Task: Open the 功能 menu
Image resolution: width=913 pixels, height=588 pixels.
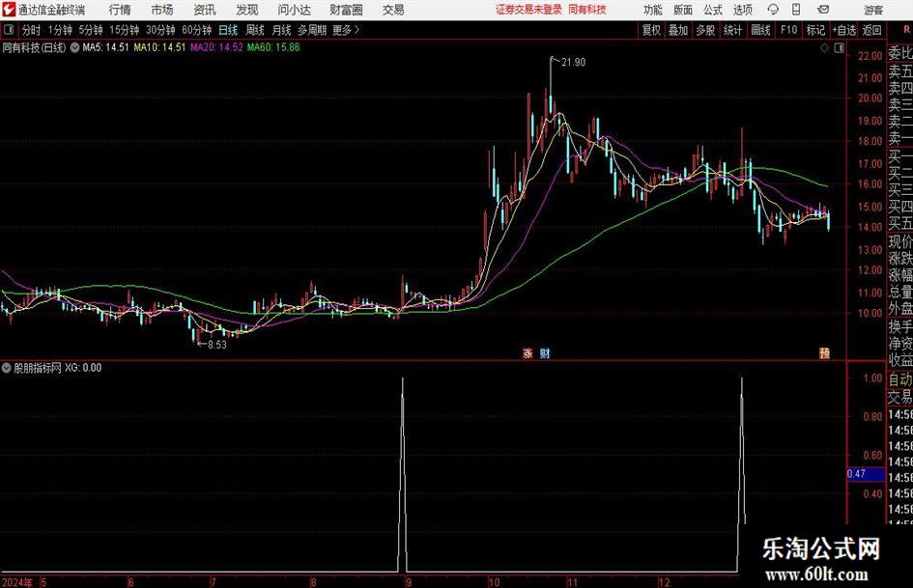Action: 653,10
